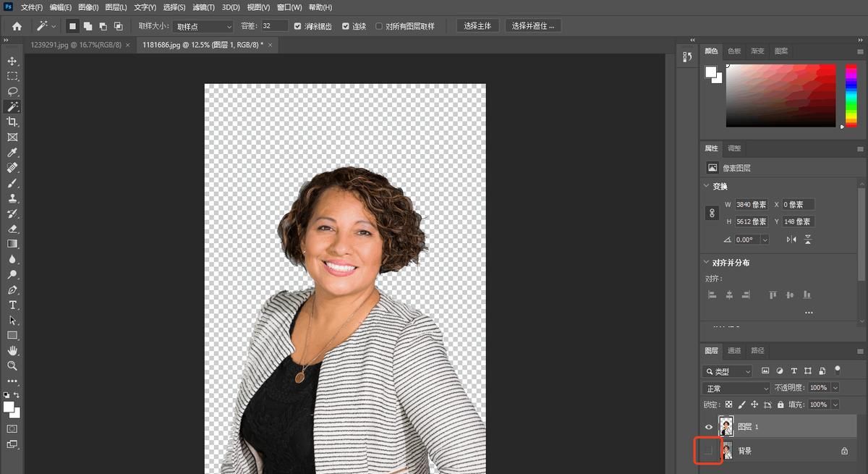Open the layer filter 类型 dropdown
This screenshot has height=474, width=868.
coord(728,371)
